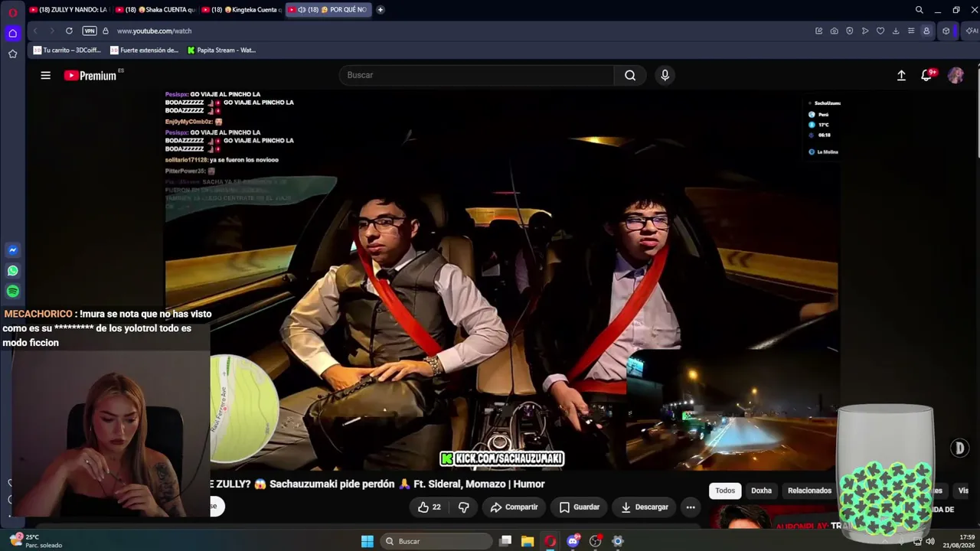Open Messenger from the Opera sidebar
The image size is (980, 551).
pos(12,250)
